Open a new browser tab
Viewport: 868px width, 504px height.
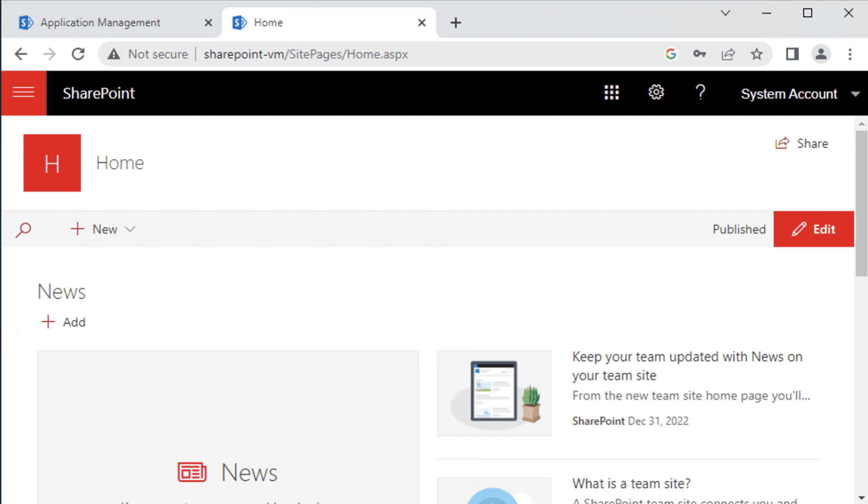point(455,23)
